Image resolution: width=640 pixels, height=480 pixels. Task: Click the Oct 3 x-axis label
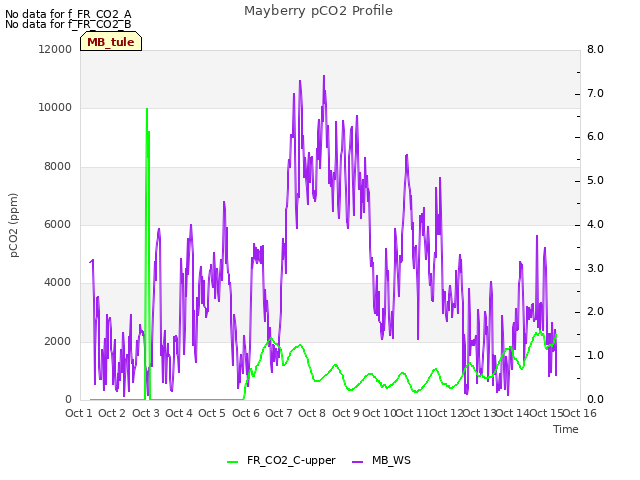click(x=146, y=413)
